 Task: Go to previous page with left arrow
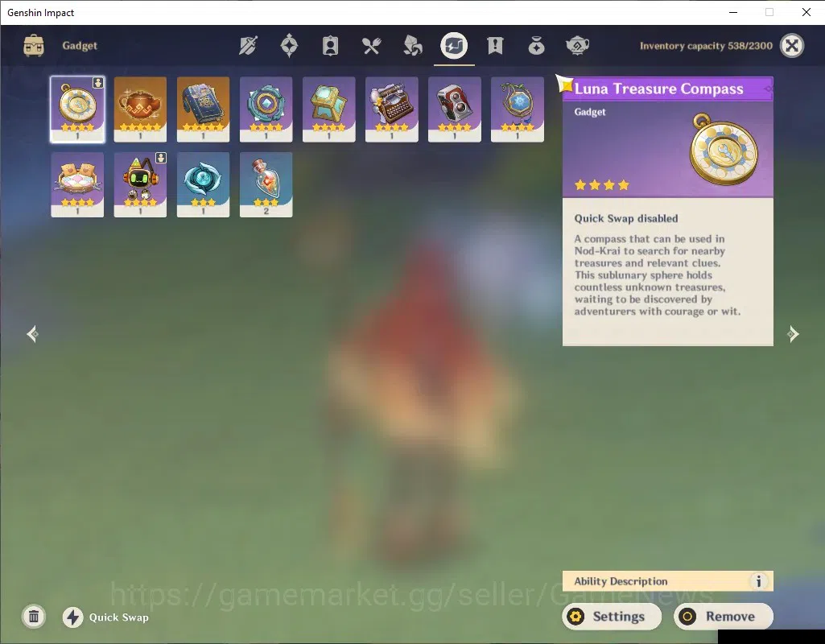tap(33, 334)
